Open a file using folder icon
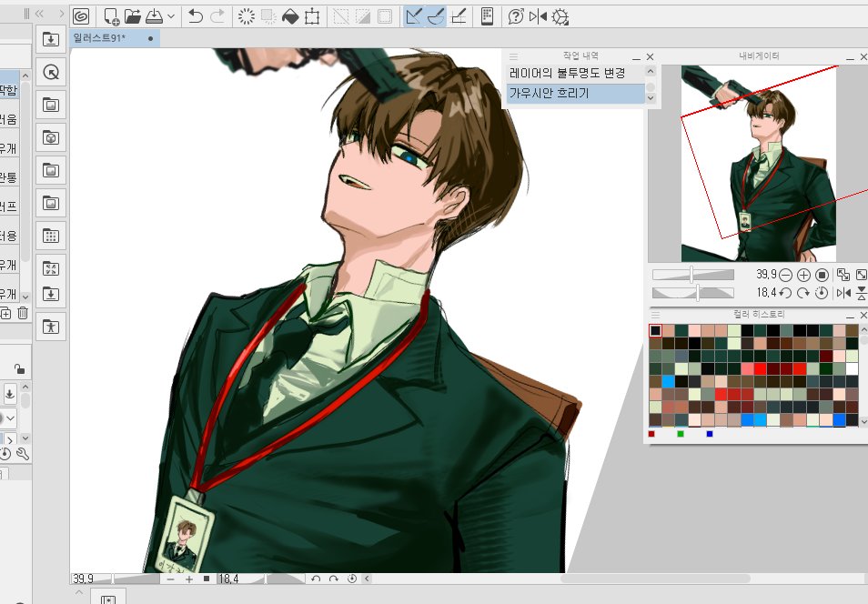 132,16
